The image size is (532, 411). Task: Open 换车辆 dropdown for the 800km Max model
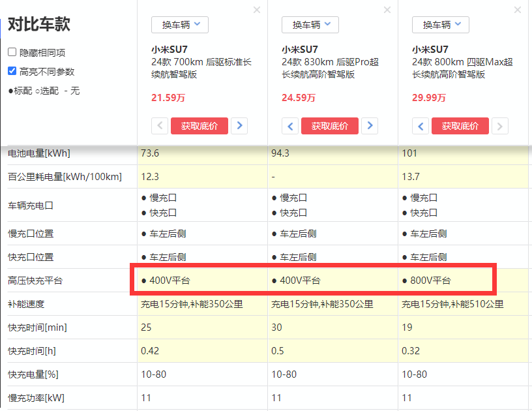click(441, 25)
